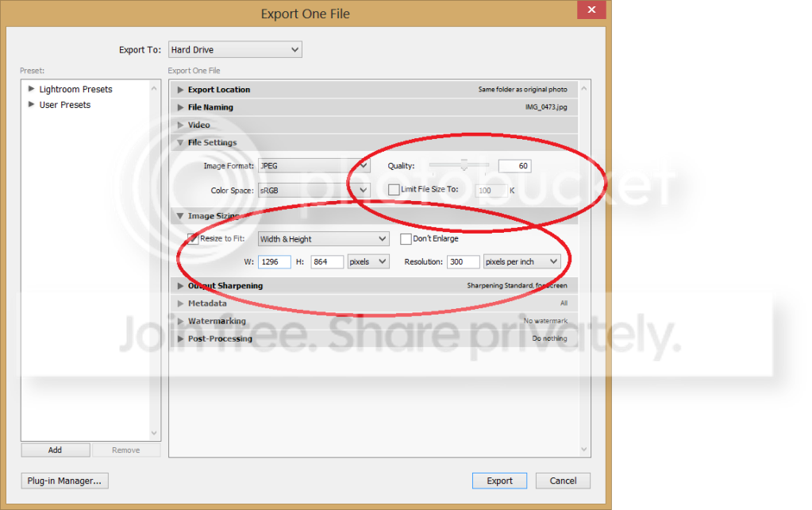Image resolution: width=812 pixels, height=510 pixels.
Task: Expand Lightroom Presets tree item
Action: (32, 89)
